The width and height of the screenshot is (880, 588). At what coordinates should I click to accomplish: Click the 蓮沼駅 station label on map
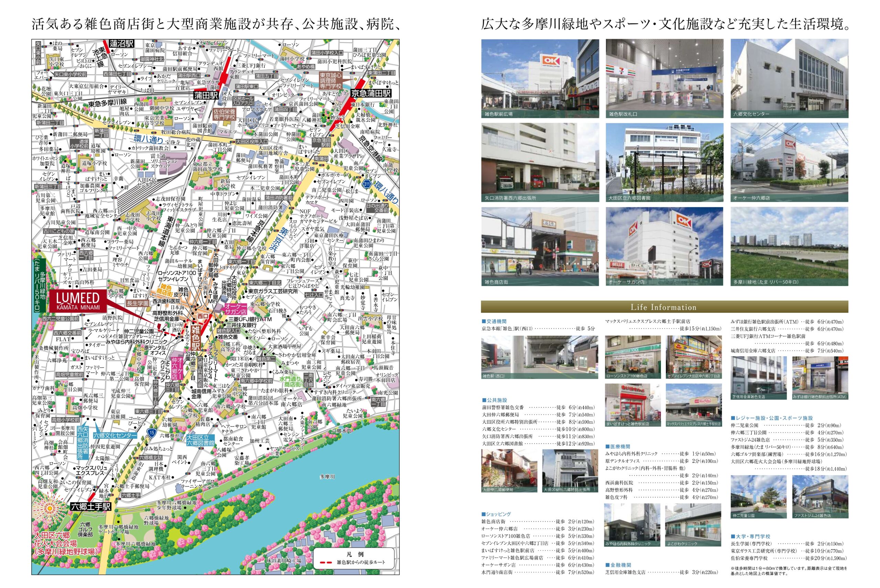pyautogui.click(x=122, y=44)
